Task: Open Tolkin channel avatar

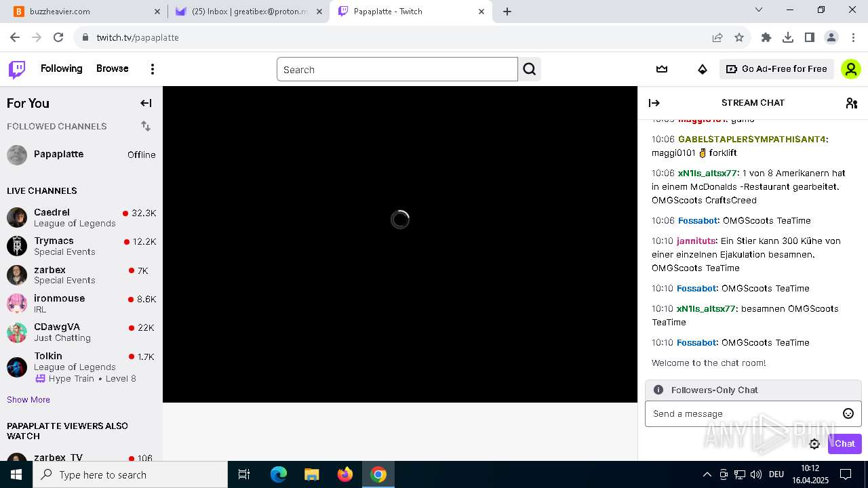Action: pos(17,367)
